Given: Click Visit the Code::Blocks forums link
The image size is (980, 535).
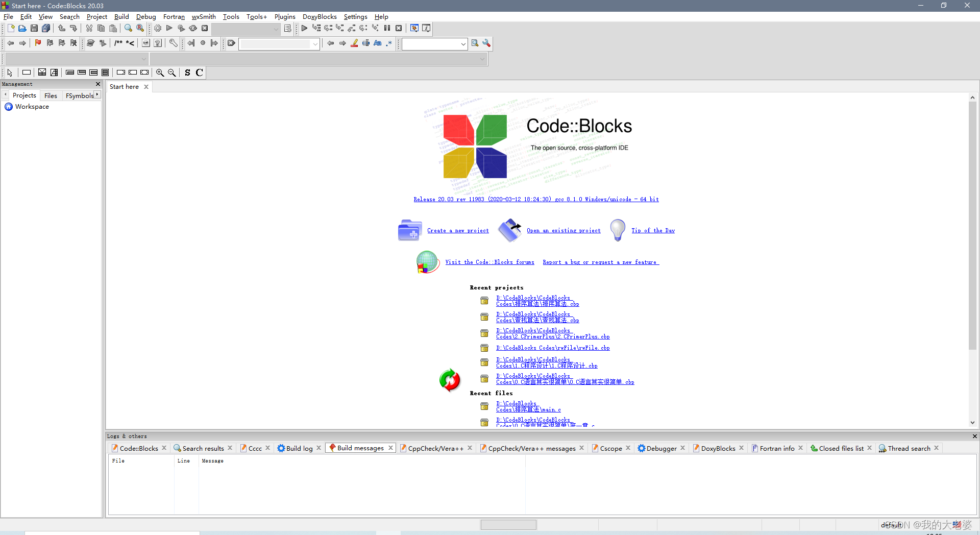Looking at the screenshot, I should pos(489,262).
